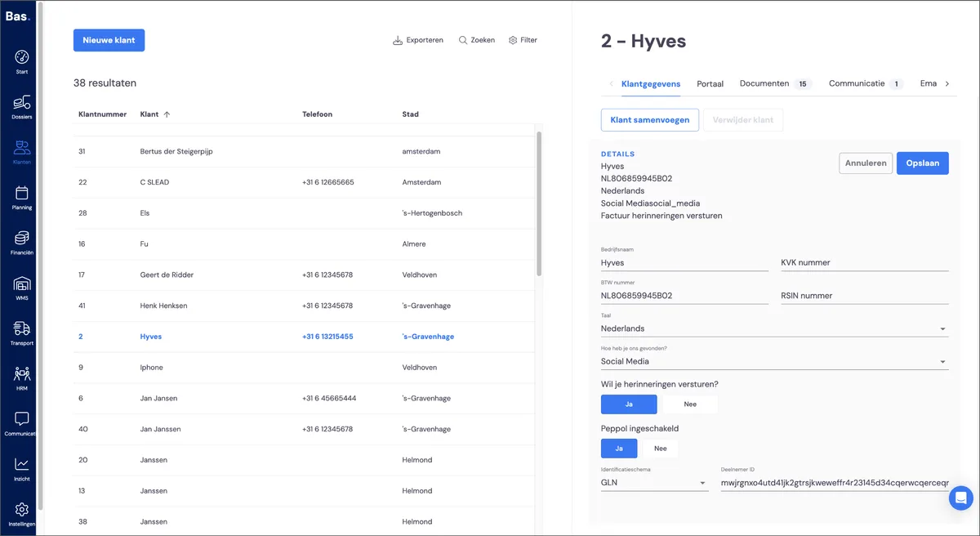Click the Telefoon column header
Viewport: 980px width, 536px height.
317,114
